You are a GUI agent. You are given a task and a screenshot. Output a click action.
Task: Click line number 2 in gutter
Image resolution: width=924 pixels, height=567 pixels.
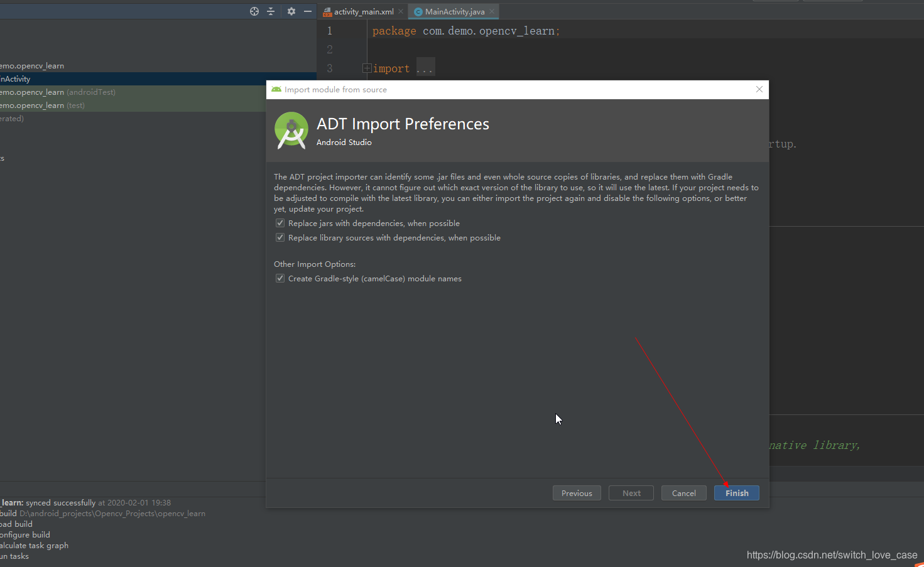[x=330, y=49]
